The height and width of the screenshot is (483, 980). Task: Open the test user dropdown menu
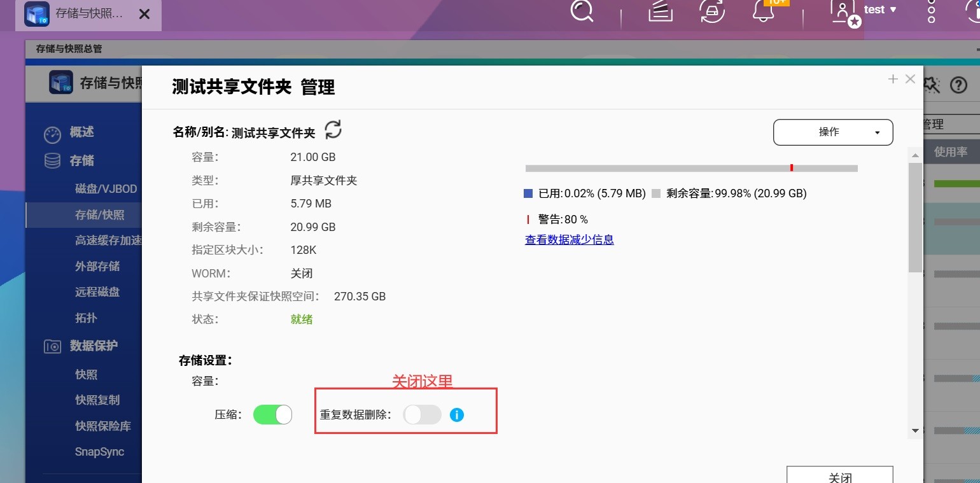880,10
